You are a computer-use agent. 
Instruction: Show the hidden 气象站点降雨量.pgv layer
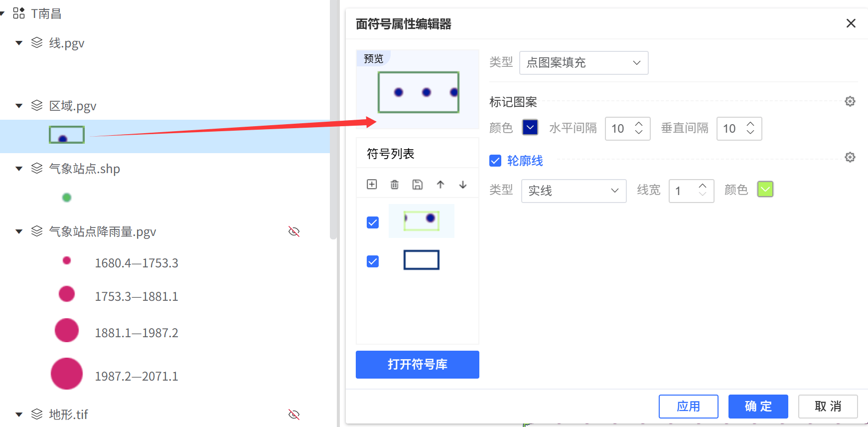[x=294, y=231]
